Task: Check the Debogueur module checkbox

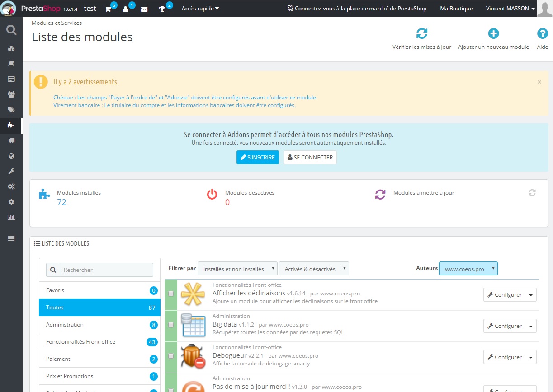Action: (171, 356)
